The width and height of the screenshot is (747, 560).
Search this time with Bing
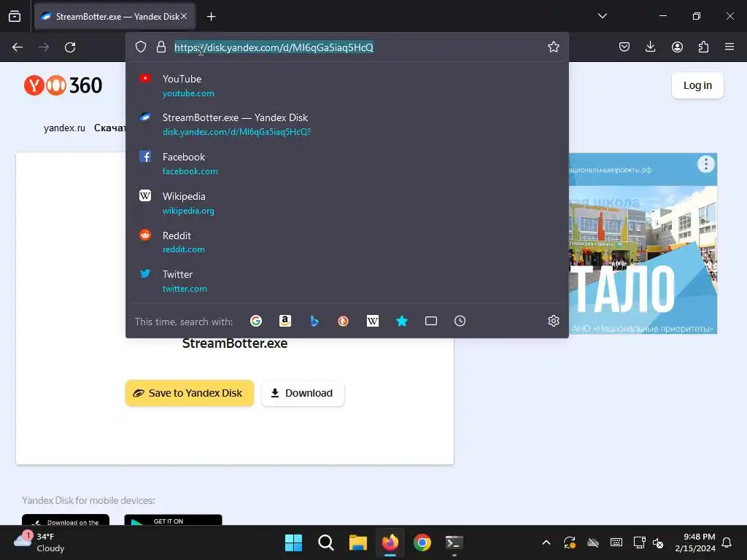[x=314, y=321]
